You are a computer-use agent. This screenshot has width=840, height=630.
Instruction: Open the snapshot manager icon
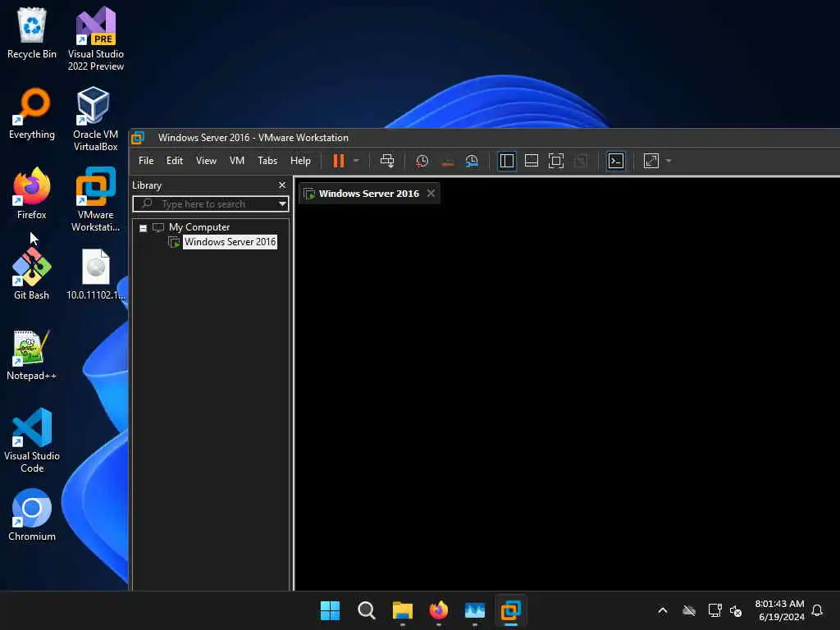coord(472,161)
